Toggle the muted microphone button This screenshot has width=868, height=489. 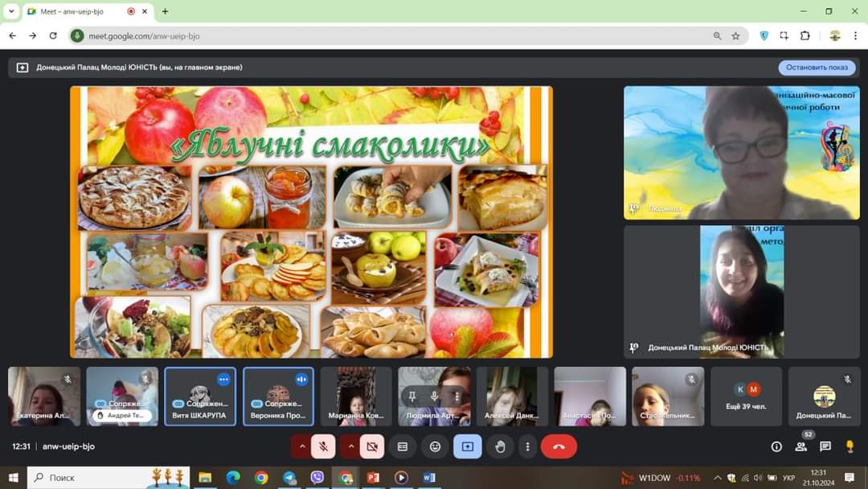323,446
